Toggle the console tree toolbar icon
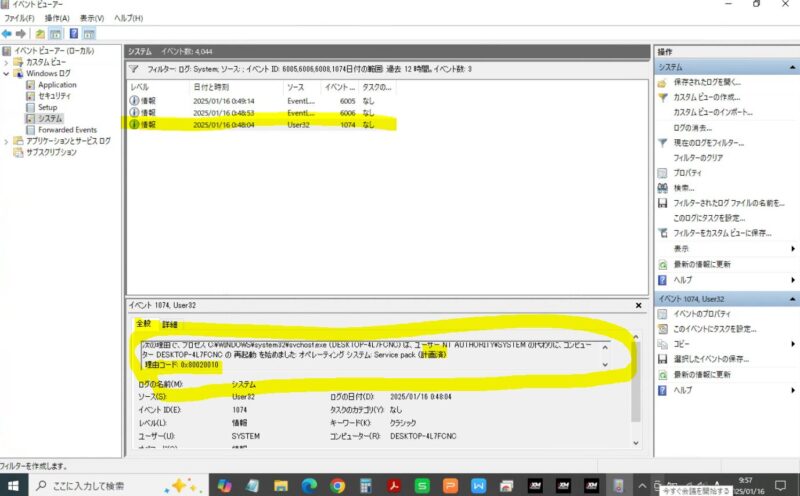Screen dimensions: 800x496 click(56, 34)
